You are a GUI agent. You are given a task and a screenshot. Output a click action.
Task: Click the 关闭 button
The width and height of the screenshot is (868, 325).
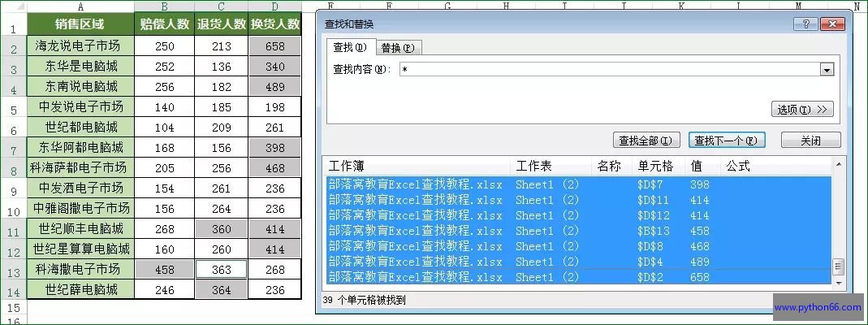pos(810,141)
